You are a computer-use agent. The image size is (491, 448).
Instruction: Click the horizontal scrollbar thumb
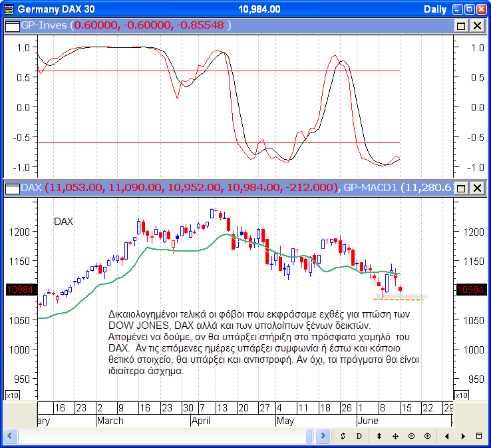(309, 435)
